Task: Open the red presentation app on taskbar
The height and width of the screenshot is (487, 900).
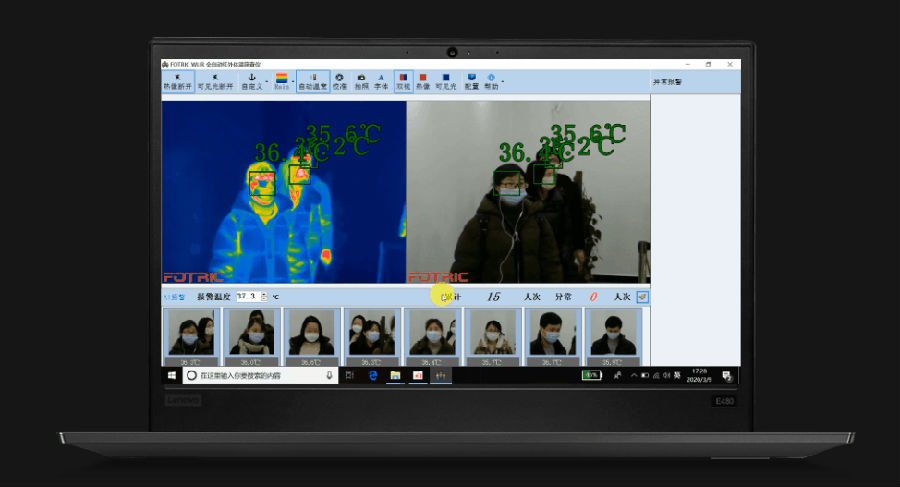Action: point(418,376)
